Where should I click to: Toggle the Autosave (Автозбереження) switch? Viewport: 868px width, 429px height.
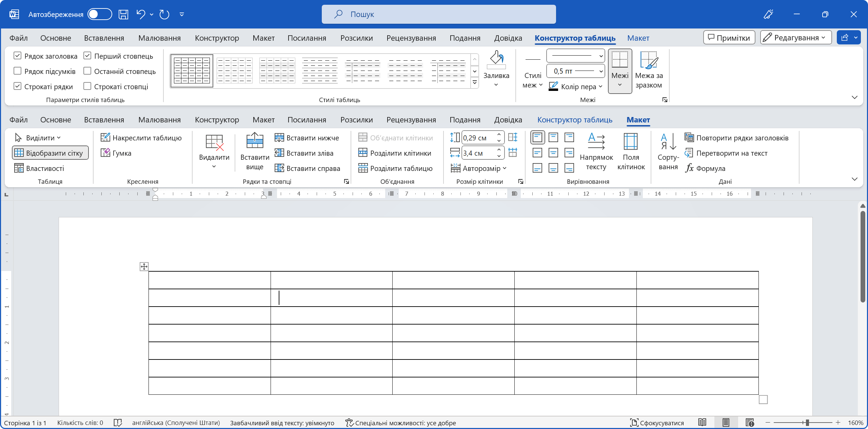click(100, 14)
